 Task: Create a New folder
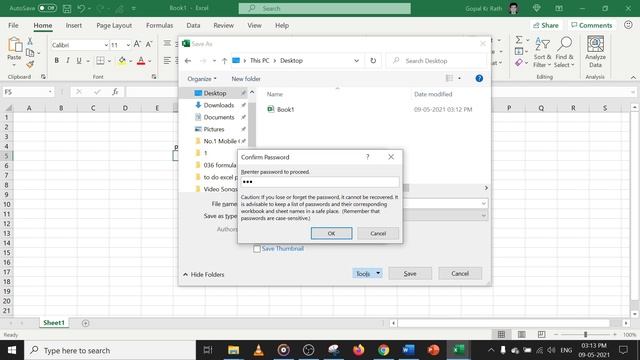click(x=246, y=79)
